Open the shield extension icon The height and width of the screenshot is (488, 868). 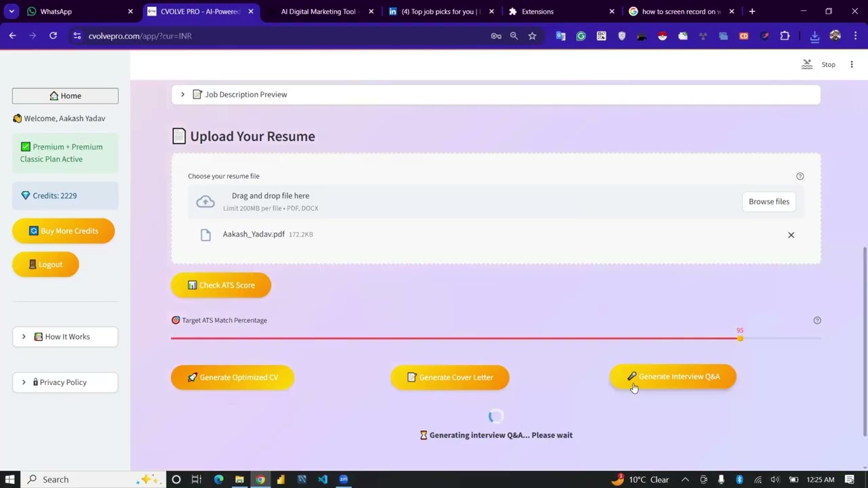[x=622, y=36]
